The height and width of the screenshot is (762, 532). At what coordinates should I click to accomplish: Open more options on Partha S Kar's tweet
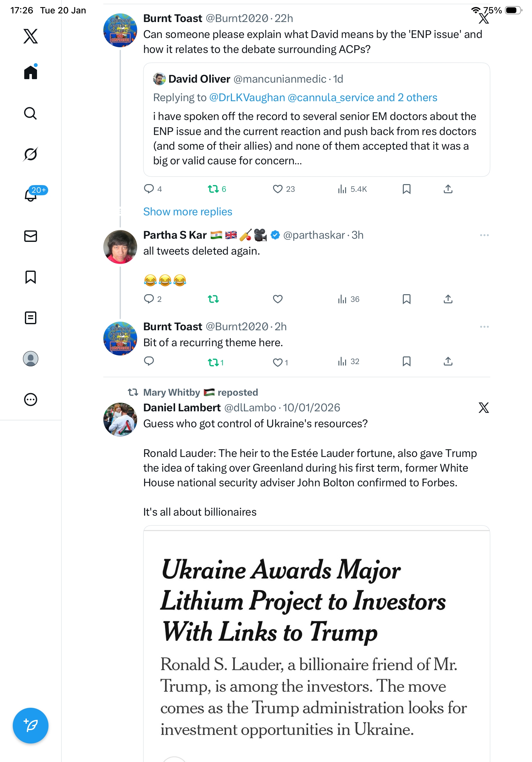coord(484,235)
